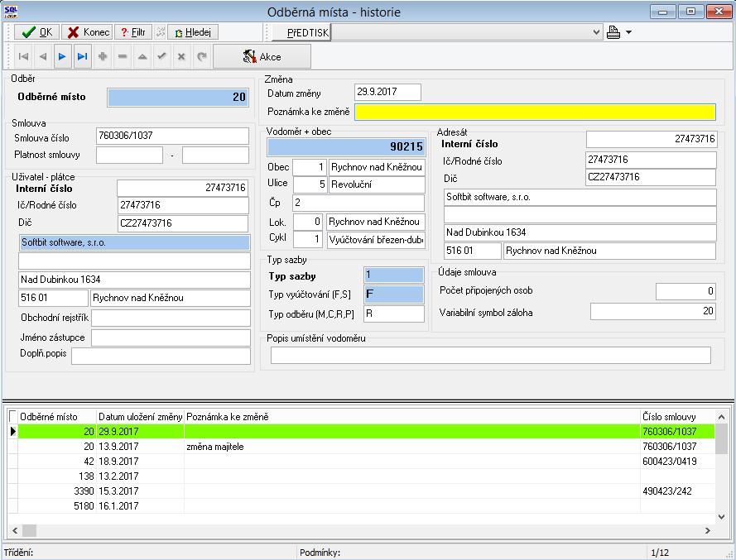Viewport: 736px width, 560px height.
Task: Click the Typ vyúčtování field with F
Action: (x=394, y=294)
